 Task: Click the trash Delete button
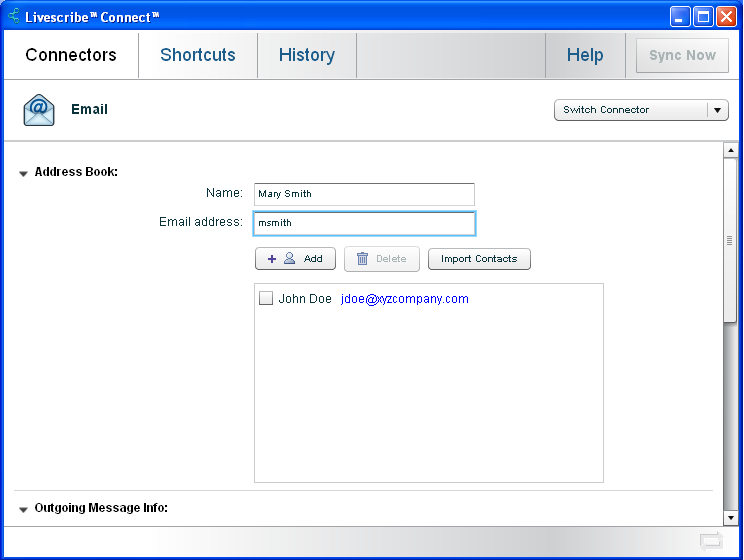(381, 259)
